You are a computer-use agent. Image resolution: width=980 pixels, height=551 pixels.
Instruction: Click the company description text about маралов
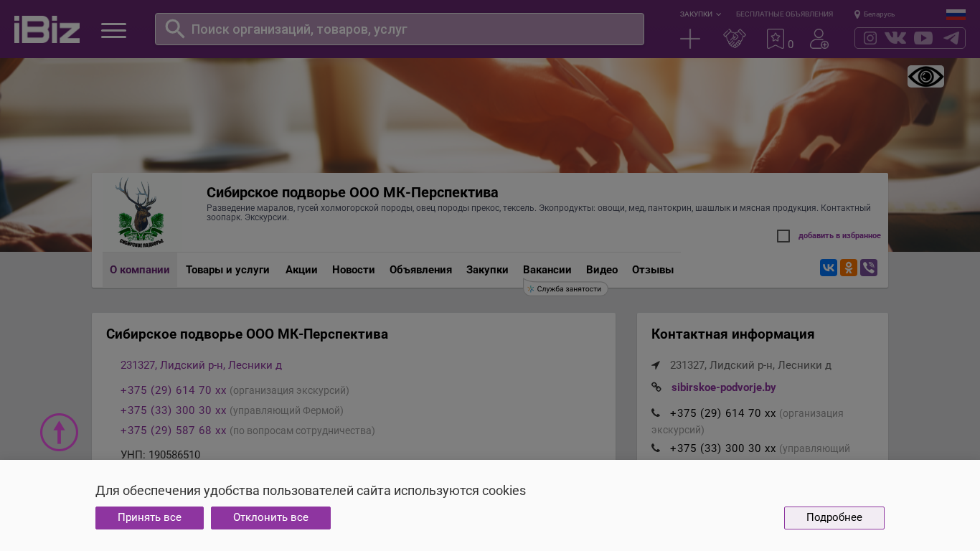(539, 212)
